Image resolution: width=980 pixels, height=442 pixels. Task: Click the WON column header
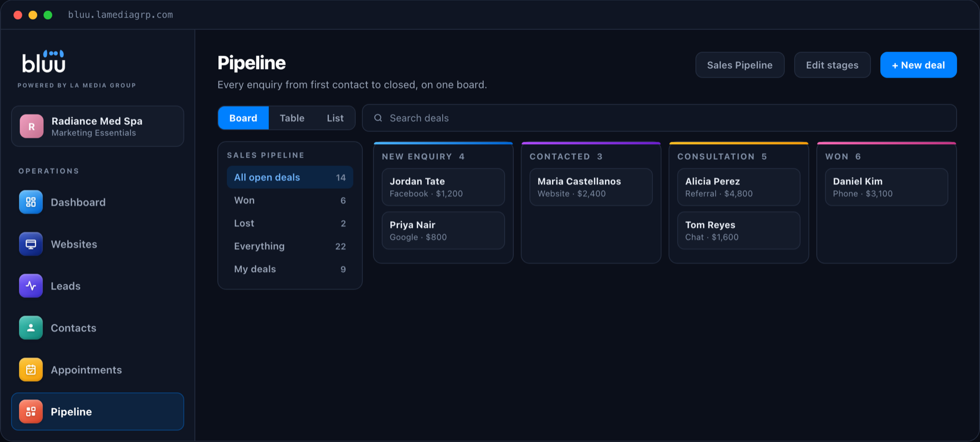click(x=837, y=156)
